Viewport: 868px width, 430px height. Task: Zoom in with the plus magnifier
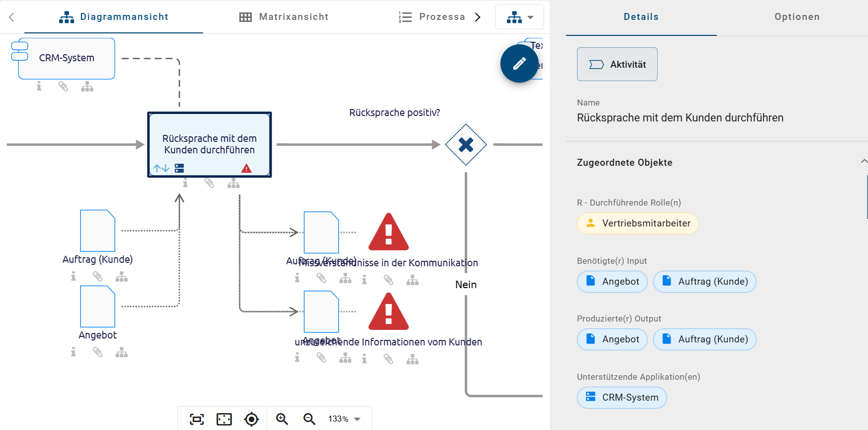pyautogui.click(x=282, y=419)
